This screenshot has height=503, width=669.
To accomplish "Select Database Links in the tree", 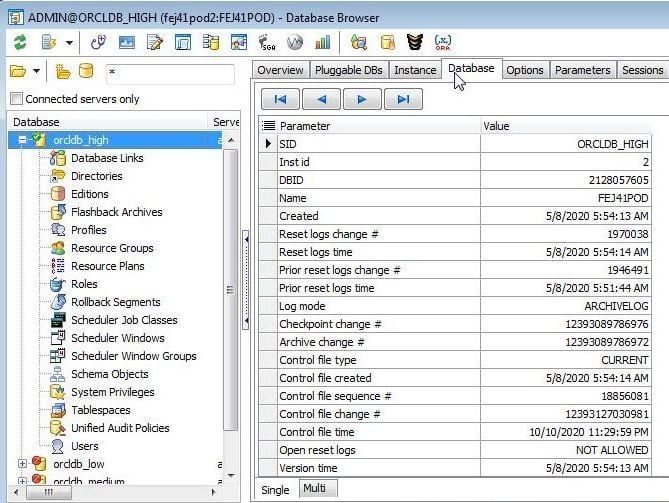I will pos(107,158).
